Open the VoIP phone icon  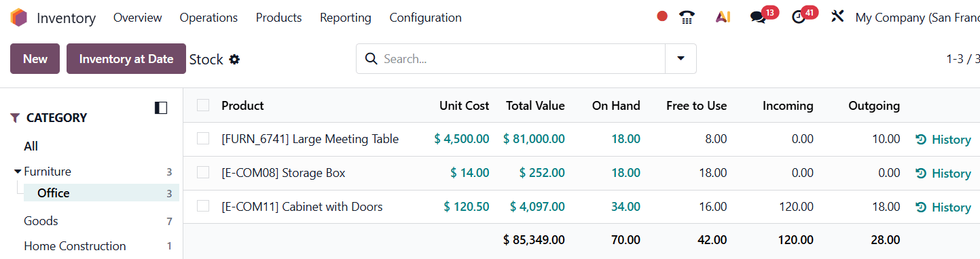click(x=687, y=17)
